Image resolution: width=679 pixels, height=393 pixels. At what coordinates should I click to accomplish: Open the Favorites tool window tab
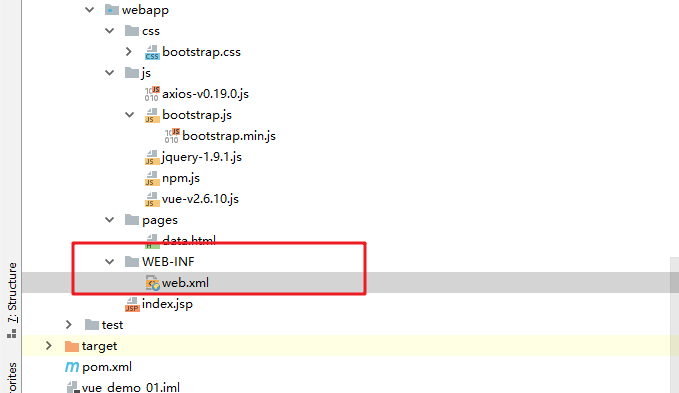click(12, 377)
